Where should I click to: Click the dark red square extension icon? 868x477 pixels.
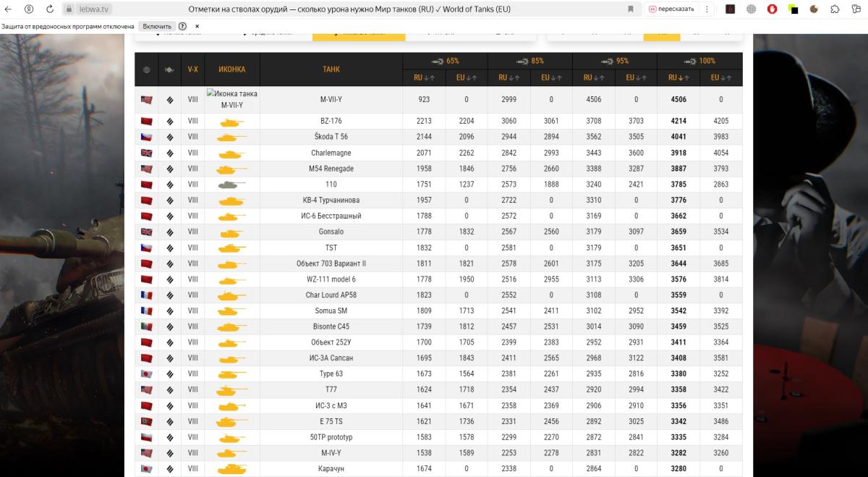[731, 9]
